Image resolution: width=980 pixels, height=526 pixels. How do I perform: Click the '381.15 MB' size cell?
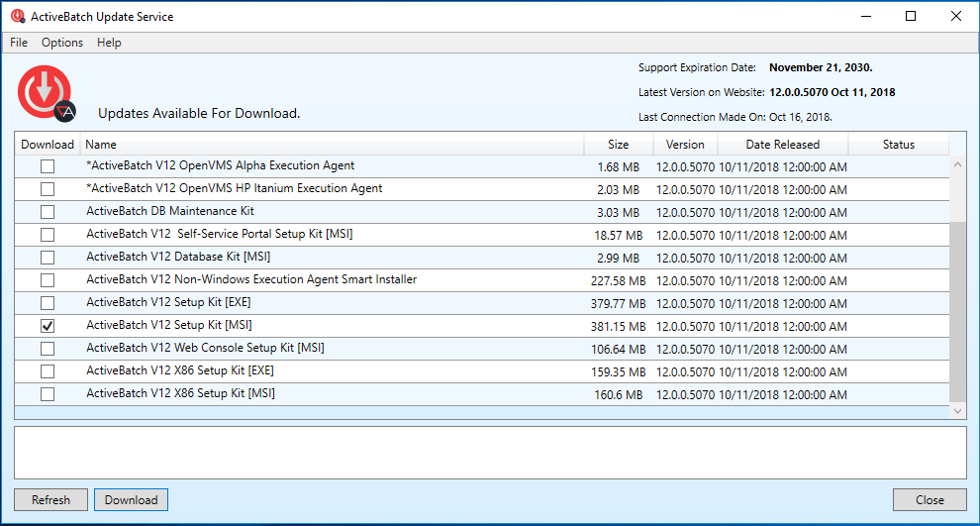coord(618,327)
